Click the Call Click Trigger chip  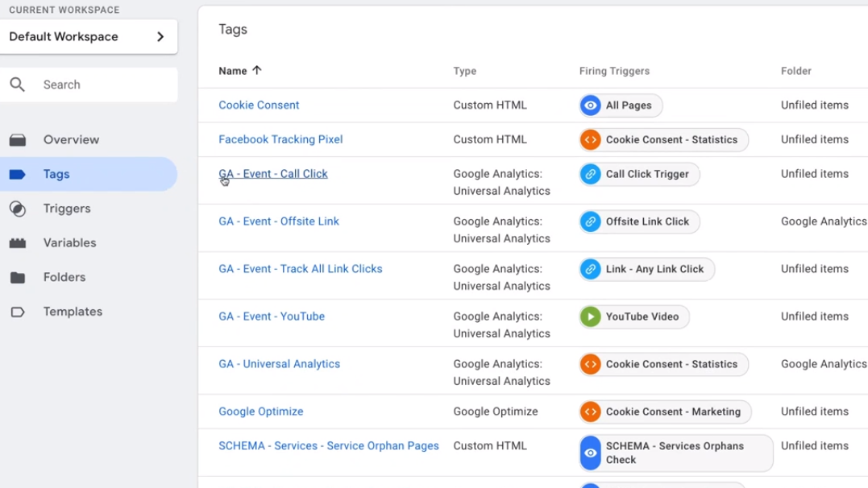639,174
